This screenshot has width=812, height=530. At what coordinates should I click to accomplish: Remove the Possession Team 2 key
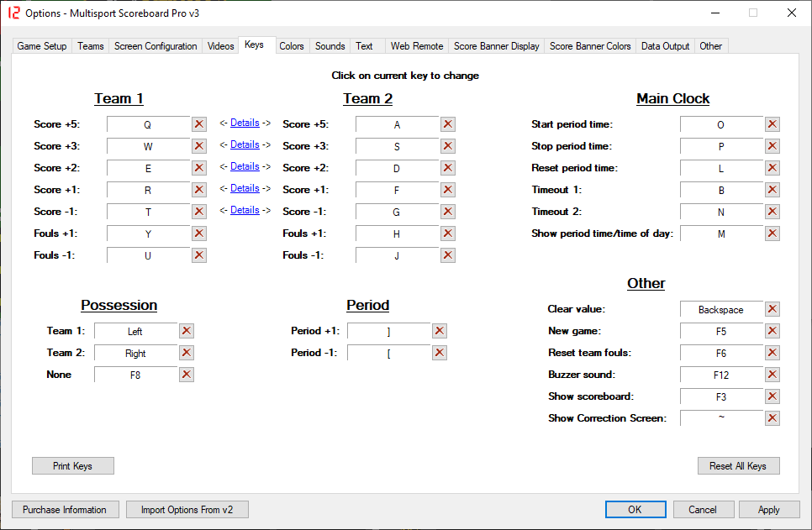point(187,353)
